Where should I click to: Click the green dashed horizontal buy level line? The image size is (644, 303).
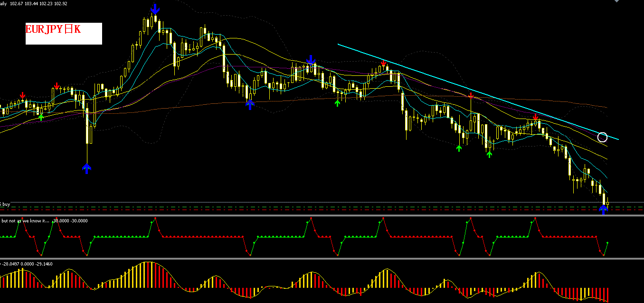coord(285,207)
